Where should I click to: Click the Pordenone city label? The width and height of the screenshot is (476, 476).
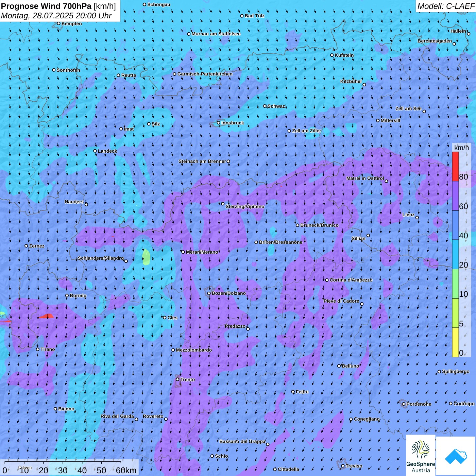[x=419, y=404]
